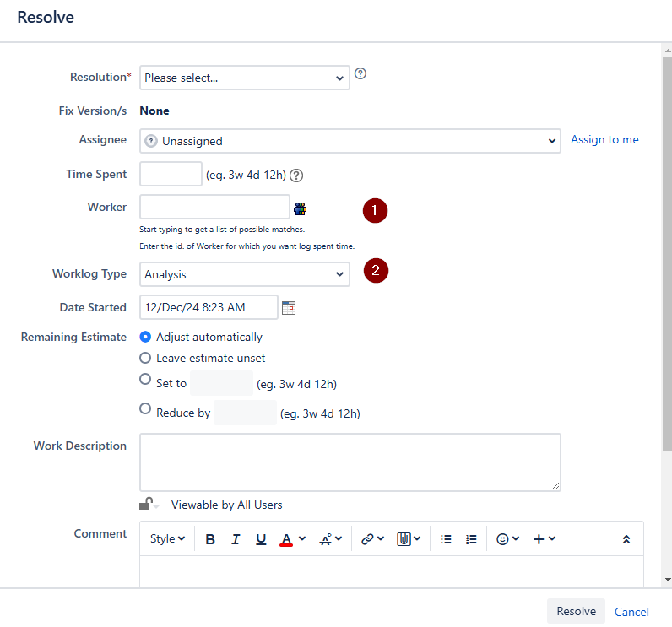Open the Worklog Type dropdown

click(244, 274)
